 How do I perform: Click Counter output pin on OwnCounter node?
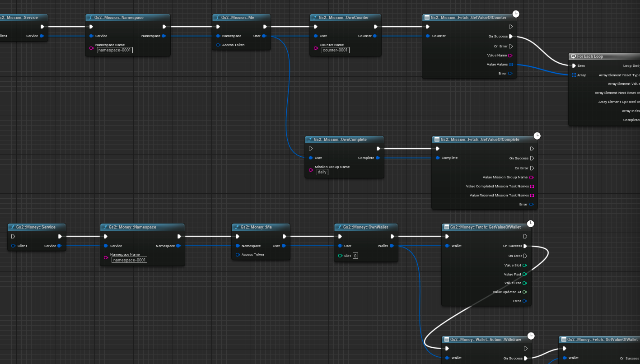click(375, 36)
